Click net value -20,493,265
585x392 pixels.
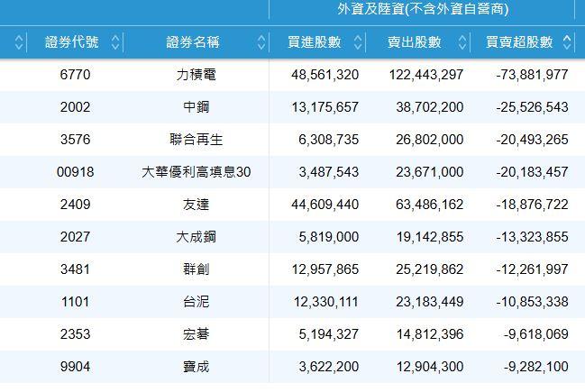tap(532, 140)
